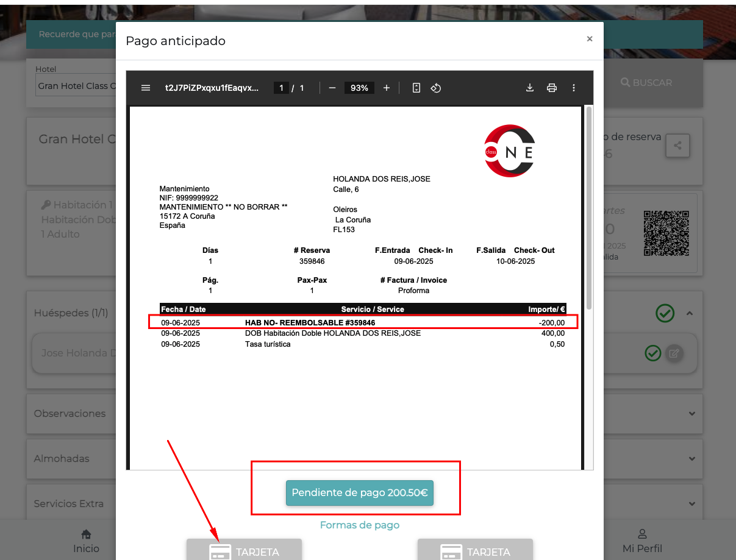
Task: Click the PDF zoom in plus icon
Action: click(387, 88)
